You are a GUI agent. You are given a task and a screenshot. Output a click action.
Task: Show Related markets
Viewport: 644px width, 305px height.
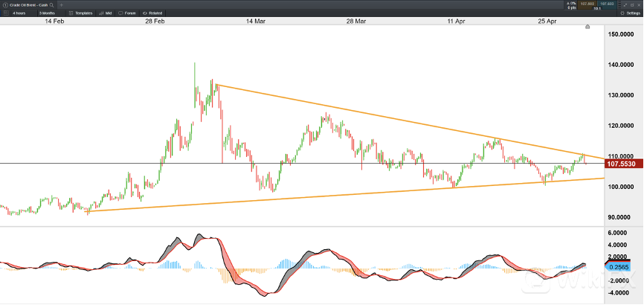point(152,13)
